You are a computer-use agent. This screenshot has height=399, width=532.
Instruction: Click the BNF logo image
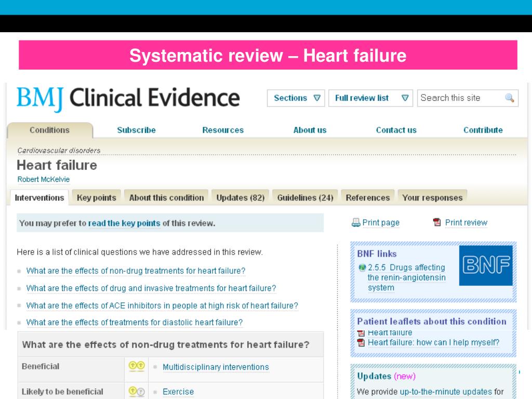pos(486,265)
